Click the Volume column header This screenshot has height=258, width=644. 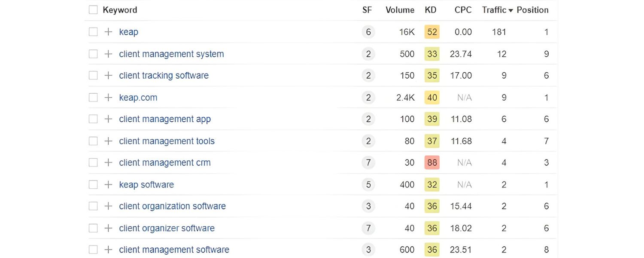click(400, 10)
